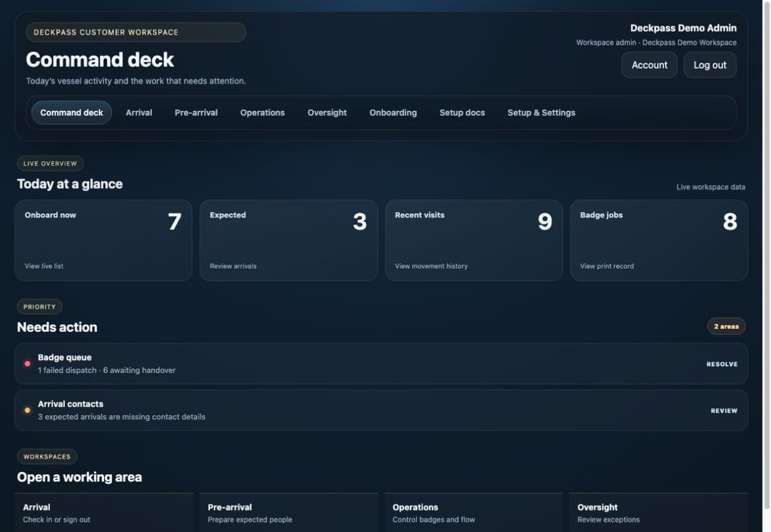
Task: Open the Oversight tab
Action: tap(327, 113)
